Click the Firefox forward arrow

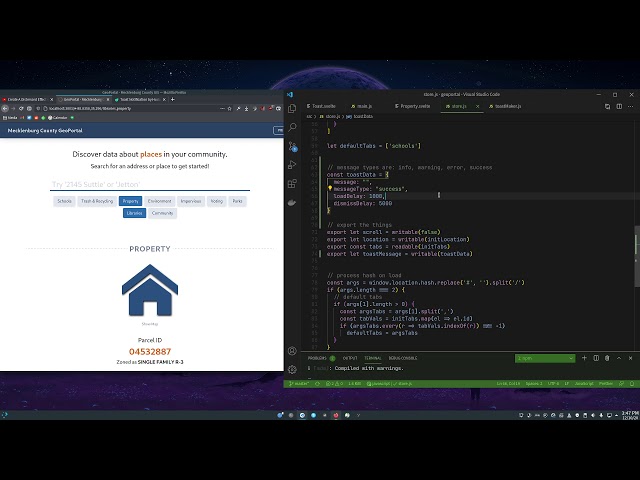coord(13,109)
